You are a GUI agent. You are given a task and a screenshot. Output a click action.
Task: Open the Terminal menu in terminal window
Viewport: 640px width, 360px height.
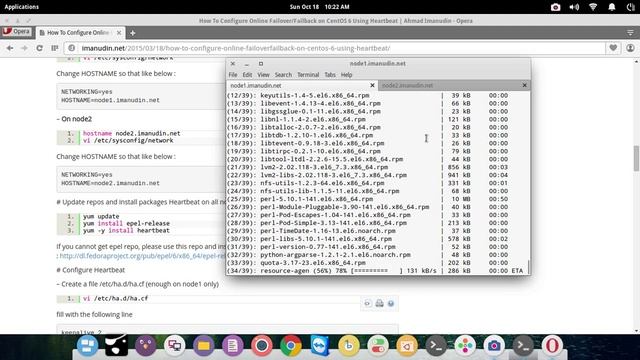tap(308, 75)
